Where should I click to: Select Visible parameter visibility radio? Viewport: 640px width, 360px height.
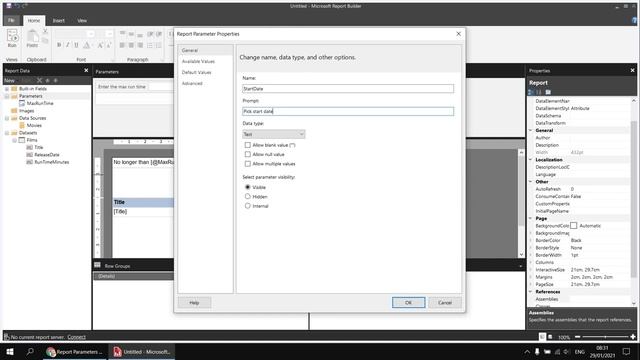(x=247, y=187)
